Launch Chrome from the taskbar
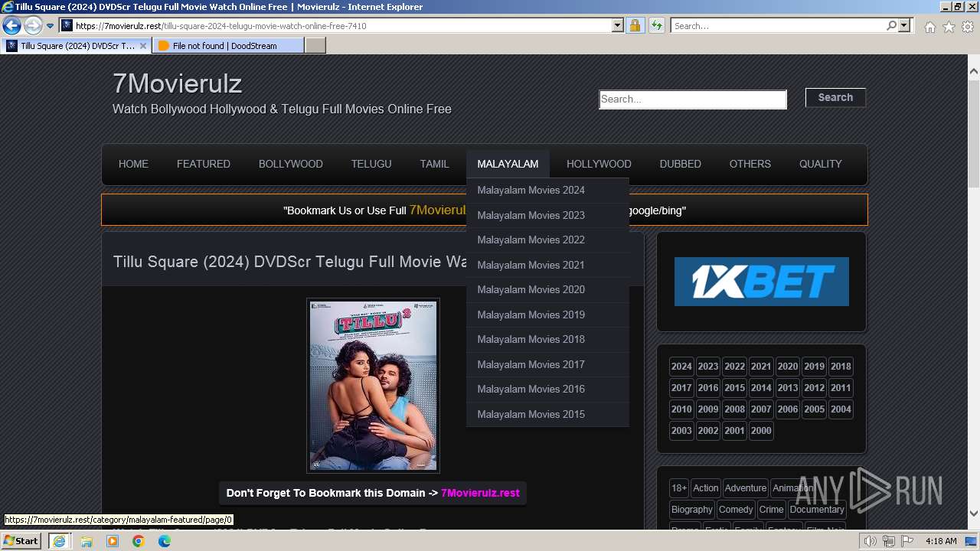This screenshot has width=980, height=551. pyautogui.click(x=139, y=541)
